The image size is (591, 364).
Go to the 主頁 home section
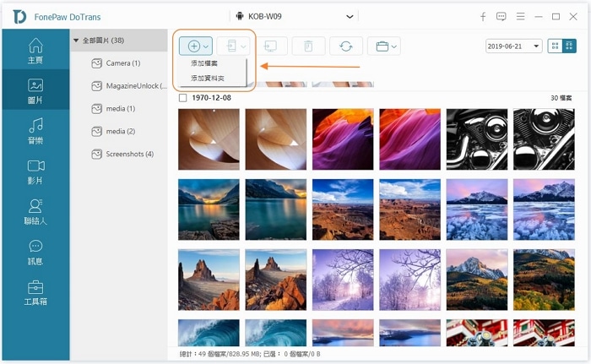point(35,51)
